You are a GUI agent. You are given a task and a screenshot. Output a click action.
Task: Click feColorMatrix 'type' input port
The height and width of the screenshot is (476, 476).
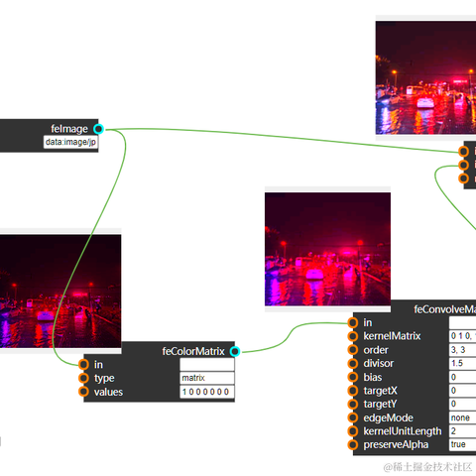coord(83,378)
